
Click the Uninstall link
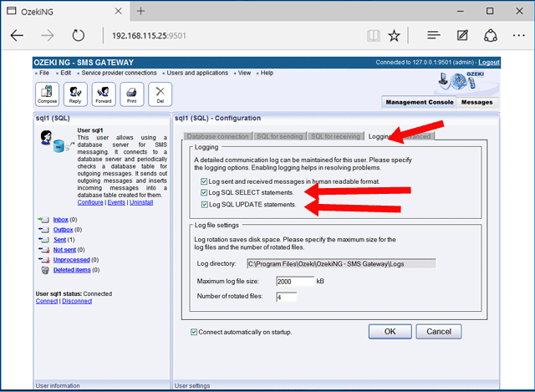[141, 202]
